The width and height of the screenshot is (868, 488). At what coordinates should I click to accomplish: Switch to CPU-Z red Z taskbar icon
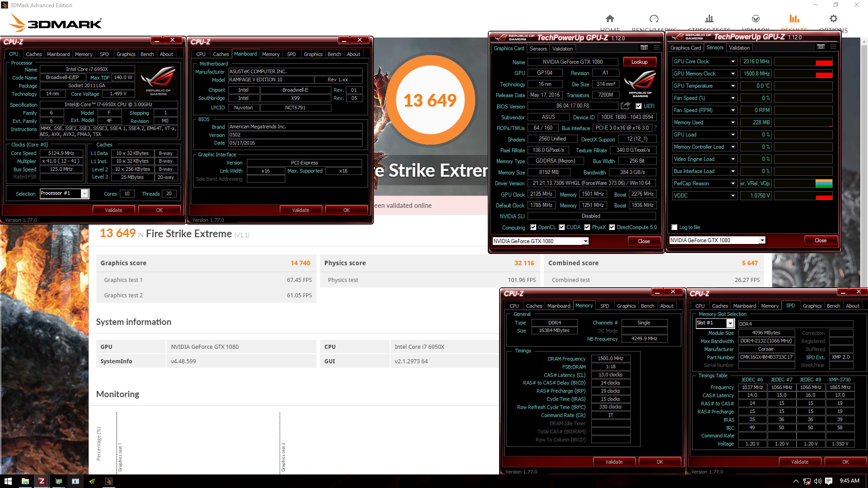click(42, 481)
